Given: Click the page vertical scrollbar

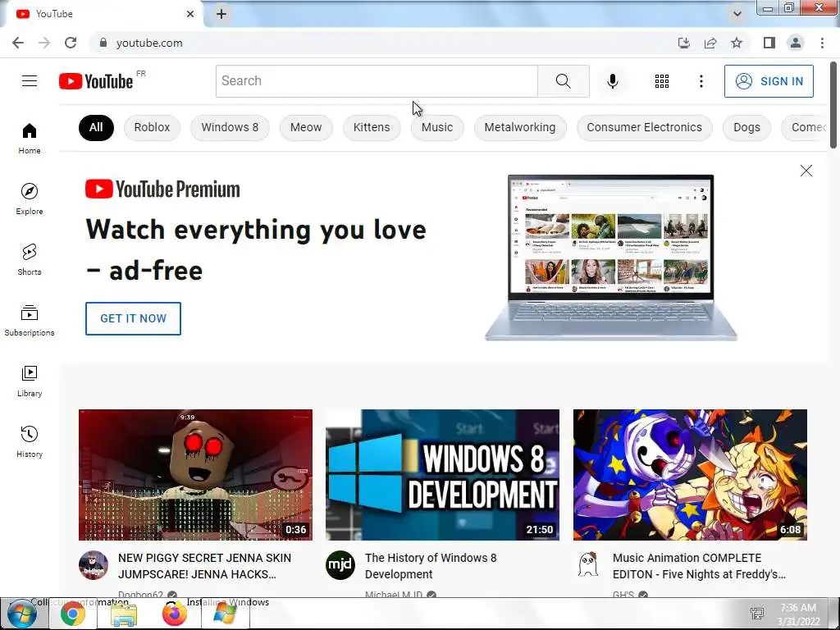Looking at the screenshot, I should [x=834, y=104].
